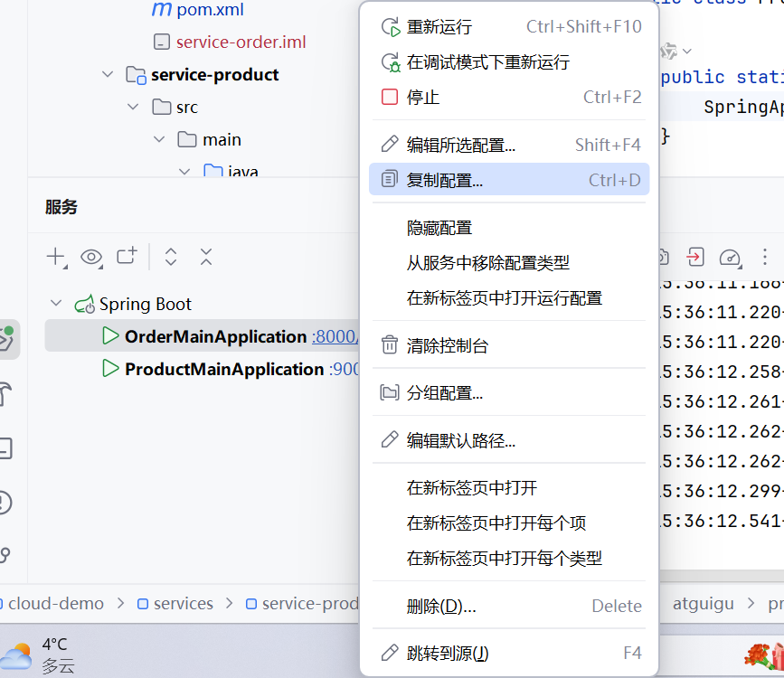Click the exit process icon in console toolbar
Image resolution: width=784 pixels, height=678 pixels.
point(694,257)
